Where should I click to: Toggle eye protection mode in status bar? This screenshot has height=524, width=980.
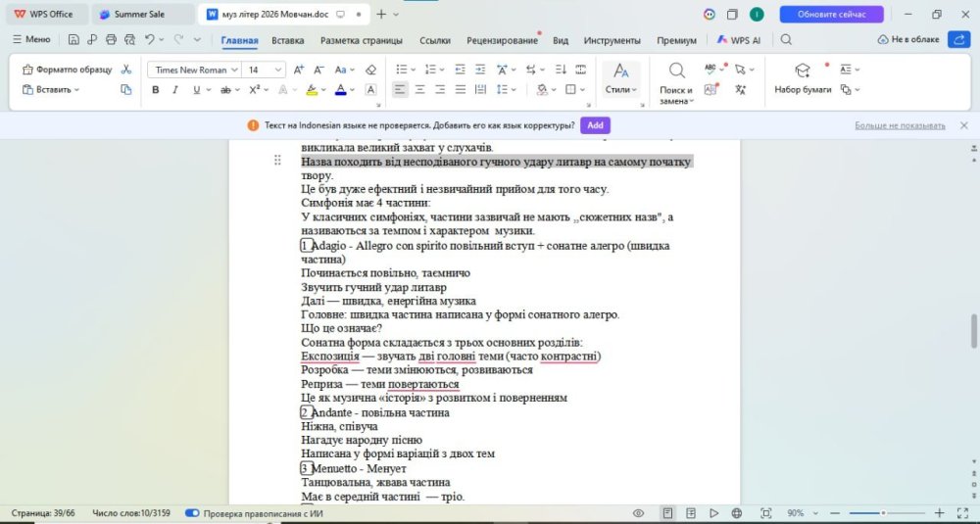[638, 513]
